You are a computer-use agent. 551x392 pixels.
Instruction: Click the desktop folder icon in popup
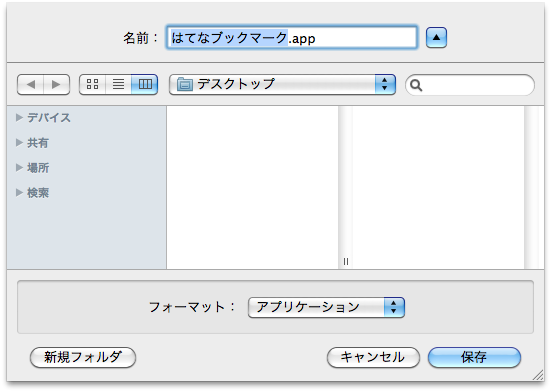185,84
